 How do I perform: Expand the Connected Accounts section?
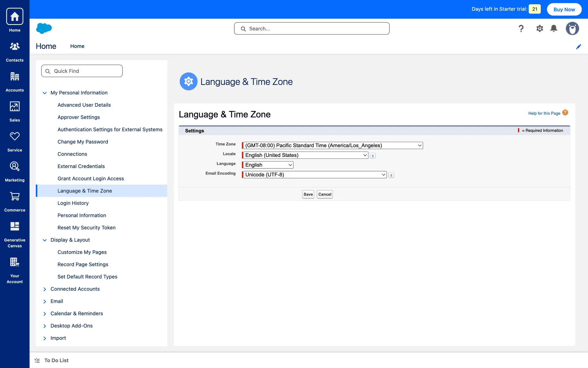[x=45, y=289]
